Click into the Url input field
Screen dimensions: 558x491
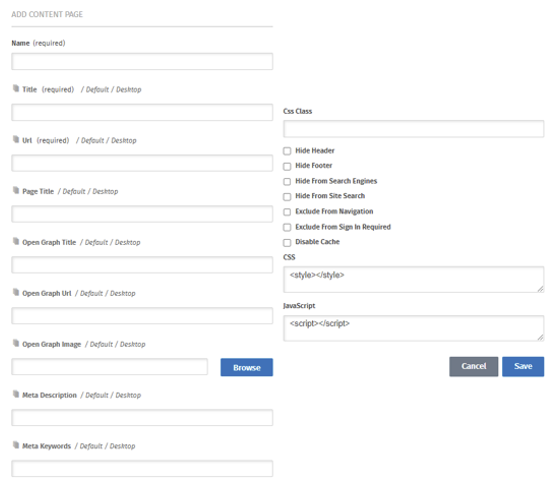click(142, 163)
